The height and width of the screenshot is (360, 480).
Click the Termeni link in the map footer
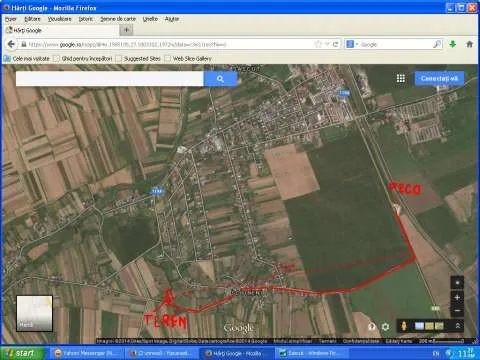tap(328, 341)
